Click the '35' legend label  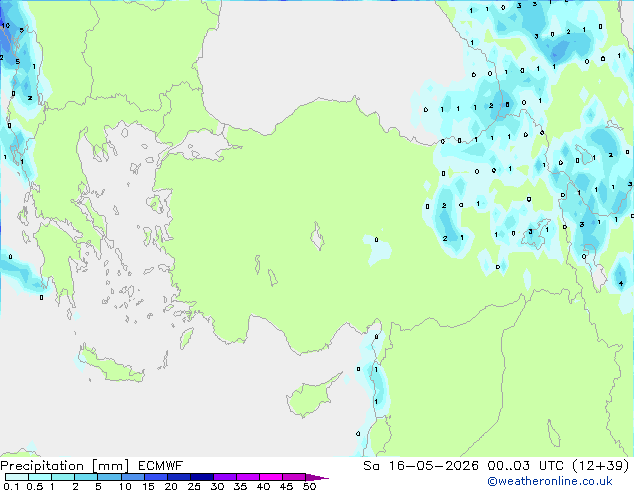click(x=240, y=486)
